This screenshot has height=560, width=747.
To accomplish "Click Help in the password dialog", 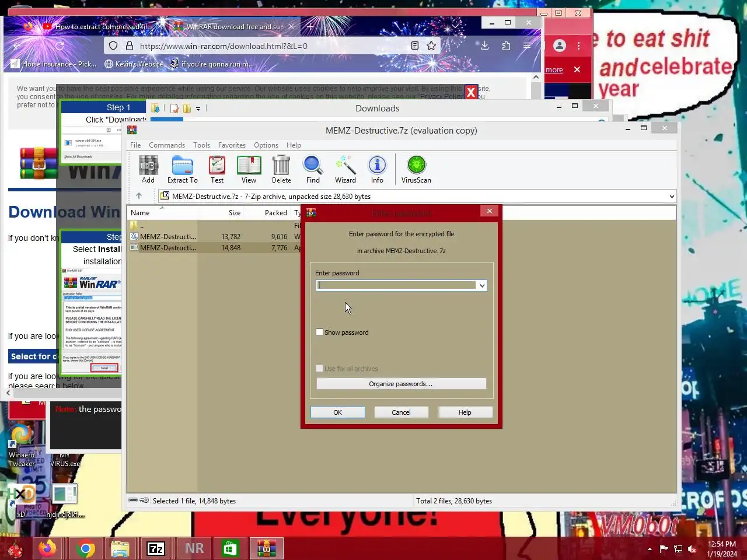I will point(465,412).
